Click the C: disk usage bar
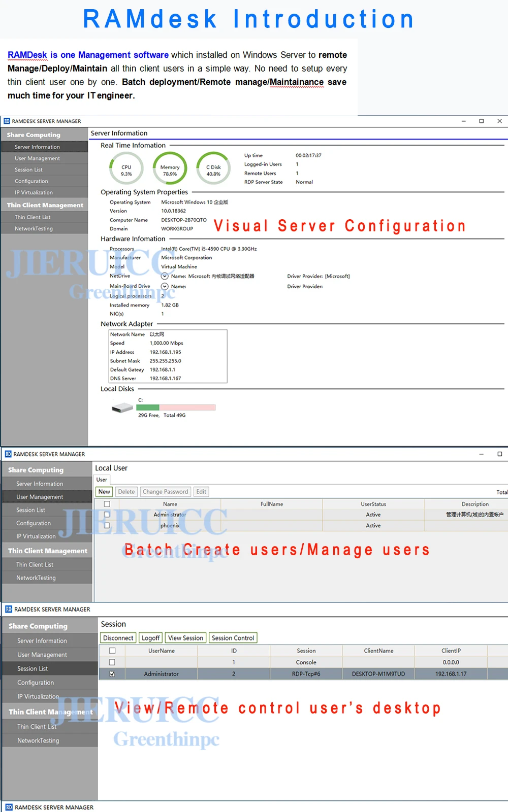Screen dimensions: 508x812 coord(176,408)
